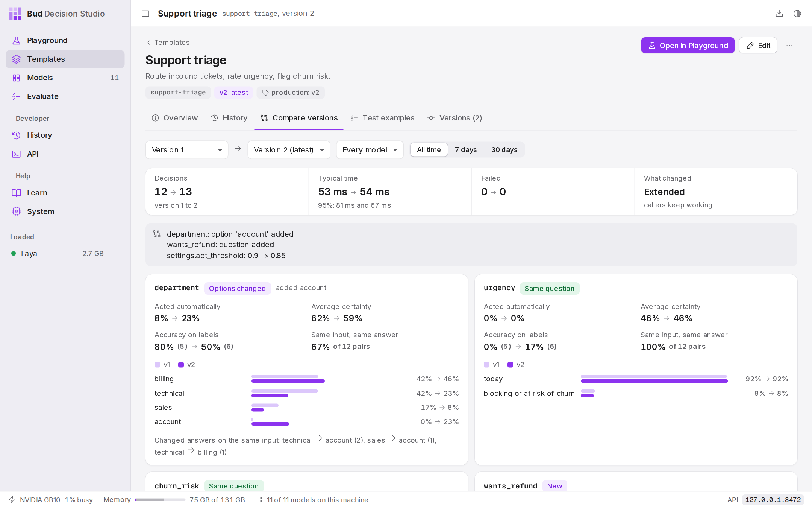Switch to the Versions (2) tab
Image resolution: width=812 pixels, height=508 pixels.
[x=455, y=118]
